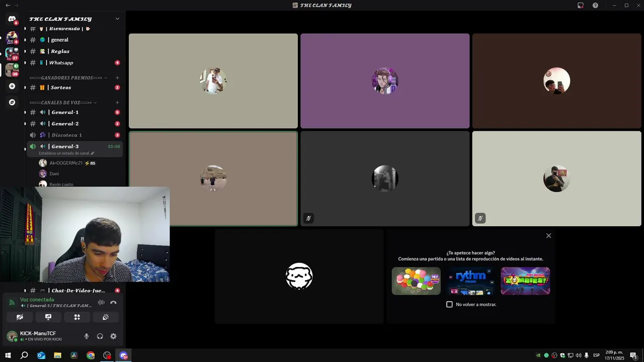The width and height of the screenshot is (644, 362).
Task: Collapse GANADORES PREMIOS category
Action: 68,78
